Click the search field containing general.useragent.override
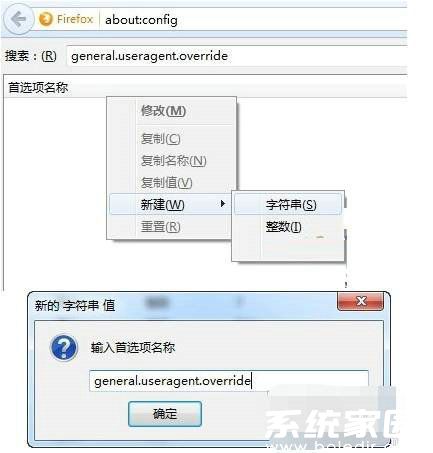The image size is (433, 453). [236, 56]
